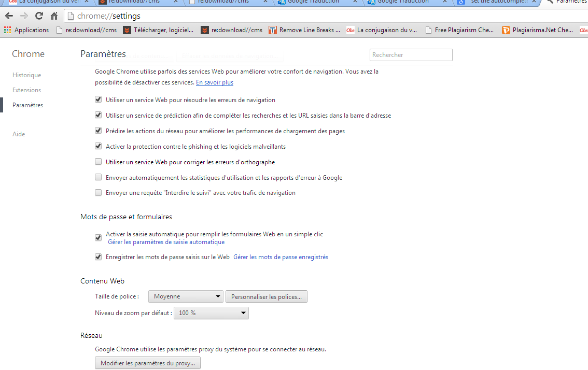
Task: Switch to the set the autocomplete tab
Action: [x=497, y=2]
